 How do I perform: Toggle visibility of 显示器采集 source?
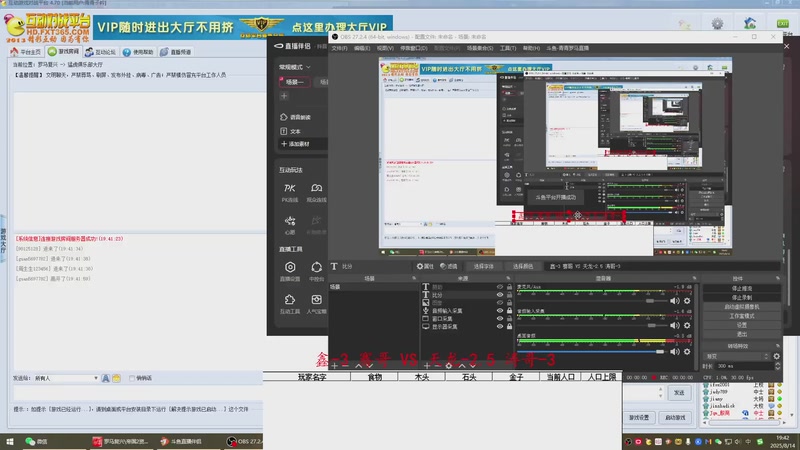500,327
